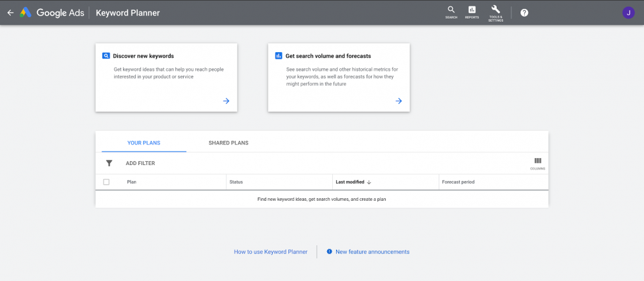Open Tools & Settings wrench

pyautogui.click(x=495, y=13)
